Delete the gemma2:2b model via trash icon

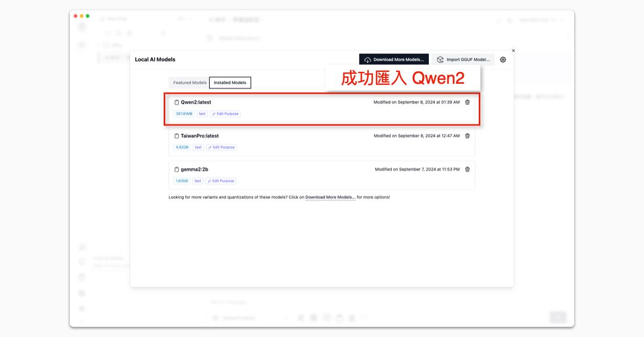(x=467, y=169)
